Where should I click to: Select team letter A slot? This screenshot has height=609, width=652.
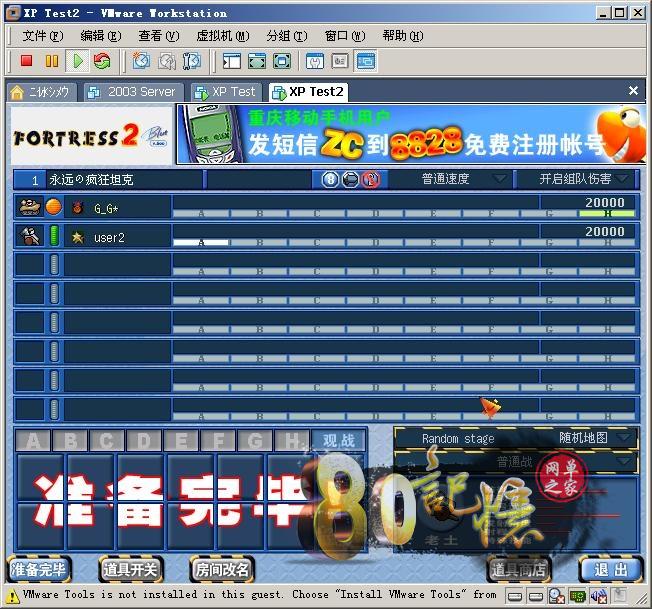pos(34,441)
